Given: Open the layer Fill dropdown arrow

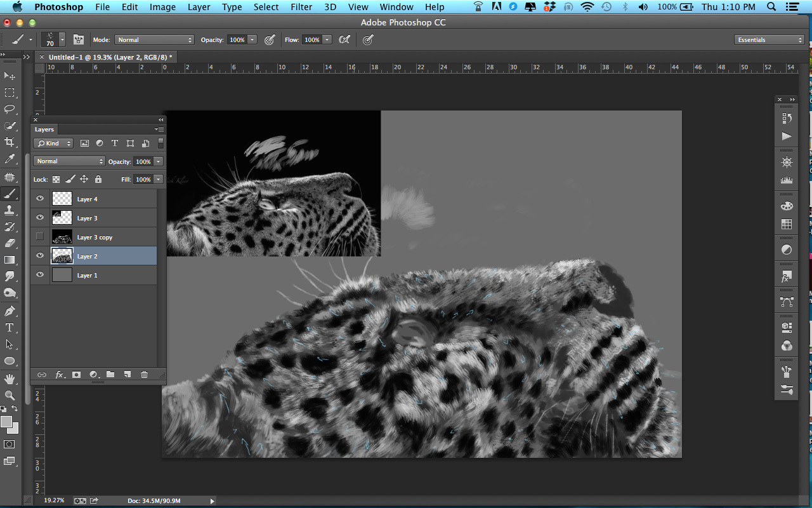Looking at the screenshot, I should point(159,180).
